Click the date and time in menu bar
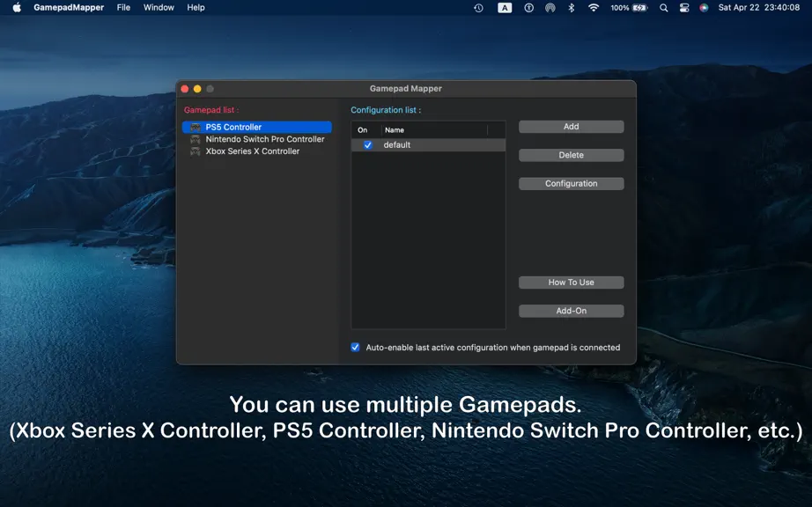This screenshot has width=812, height=507. click(758, 8)
